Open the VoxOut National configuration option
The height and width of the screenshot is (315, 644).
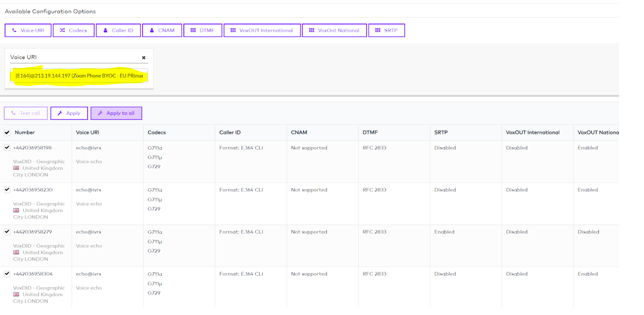click(334, 30)
